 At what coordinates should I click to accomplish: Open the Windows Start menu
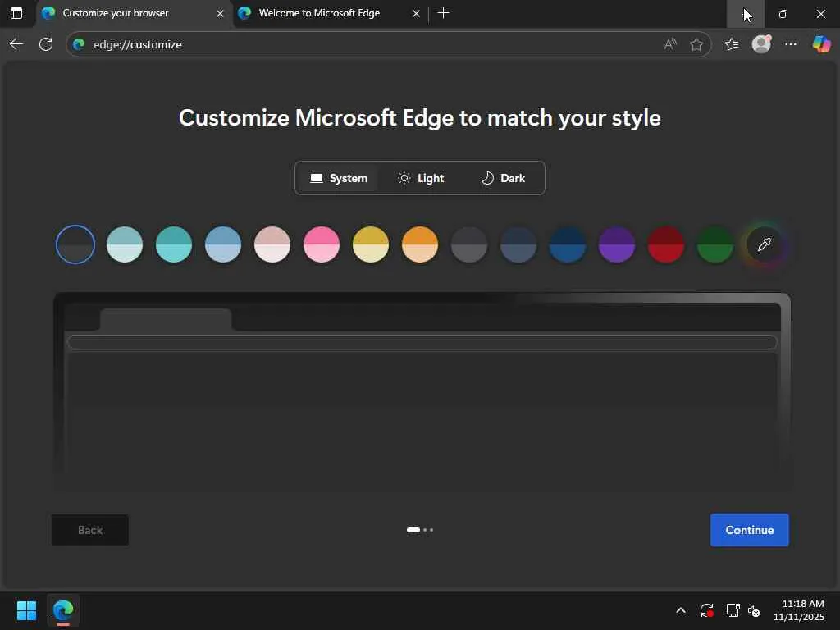(26, 610)
